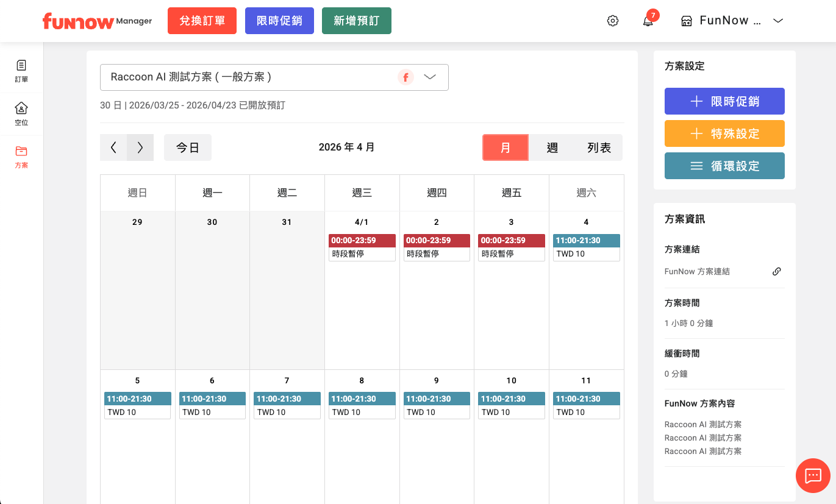Open the recurring settings (循環設定)
836x504 pixels.
(724, 166)
